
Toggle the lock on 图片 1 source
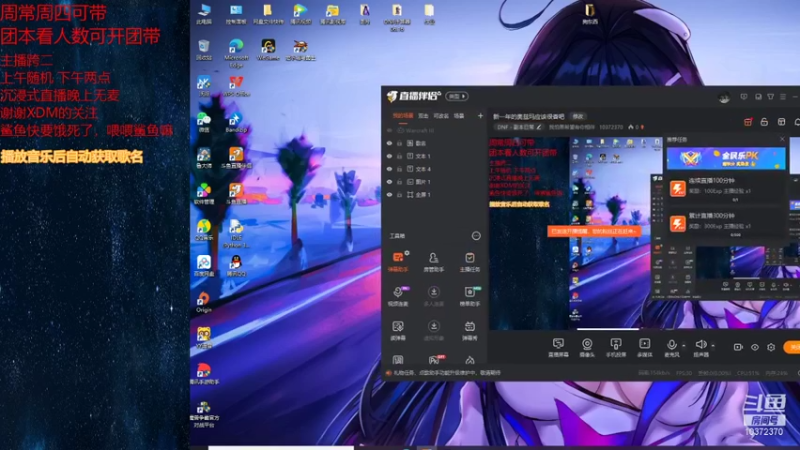point(399,182)
